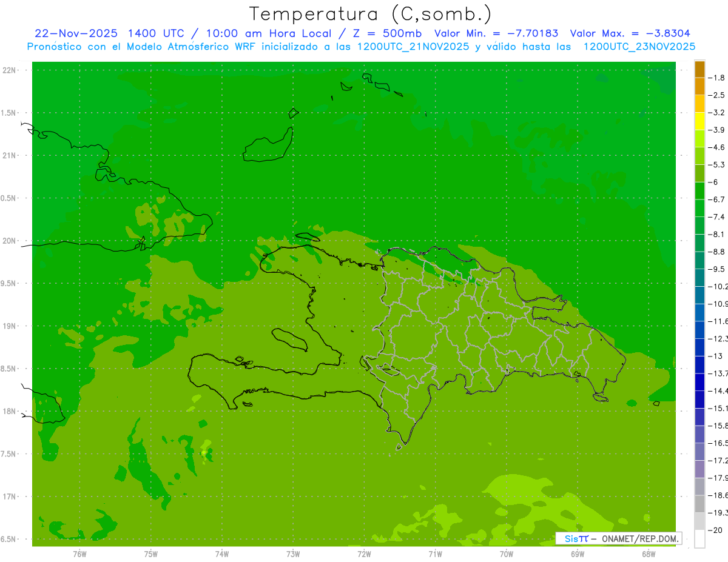Click the '-9.5' legend value
This screenshot has height=562, width=728.
click(716, 269)
